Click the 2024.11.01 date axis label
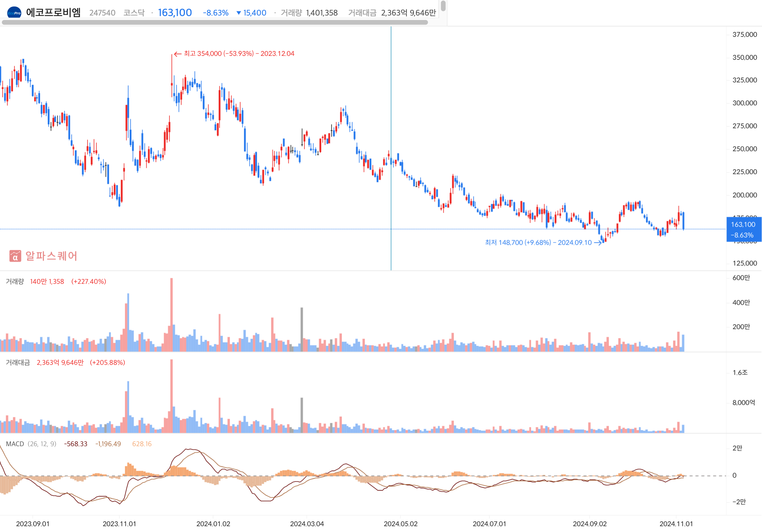Image resolution: width=762 pixels, height=532 pixels. [x=676, y=524]
